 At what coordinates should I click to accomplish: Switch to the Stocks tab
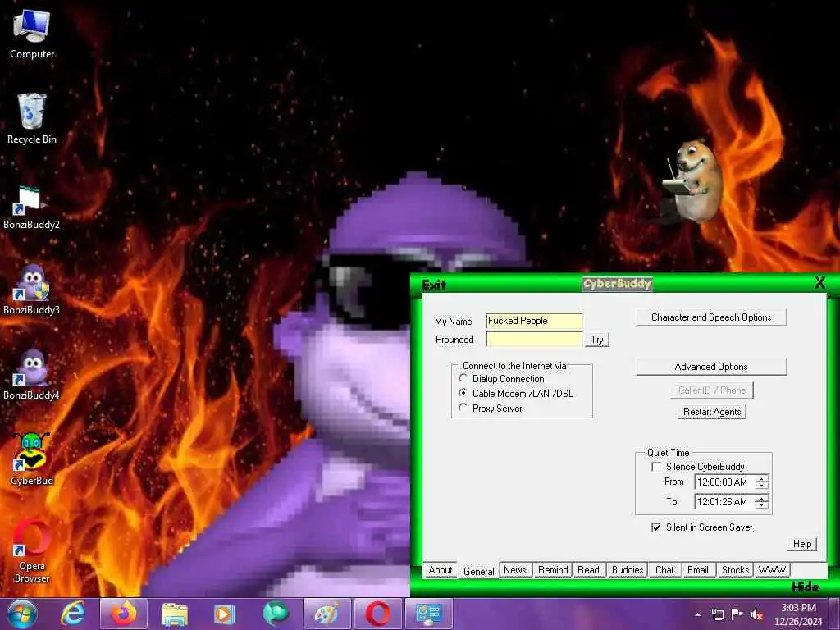(x=735, y=570)
